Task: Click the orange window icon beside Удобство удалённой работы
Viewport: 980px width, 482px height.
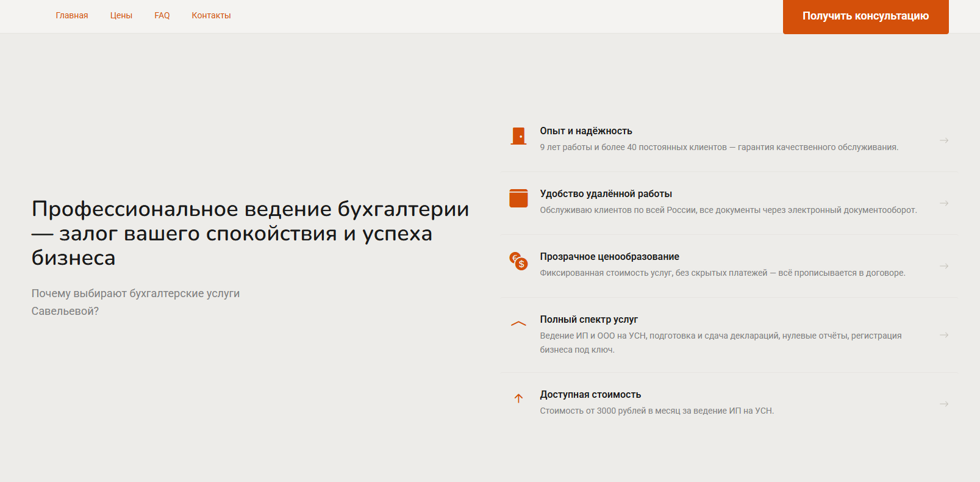Action: [x=518, y=198]
